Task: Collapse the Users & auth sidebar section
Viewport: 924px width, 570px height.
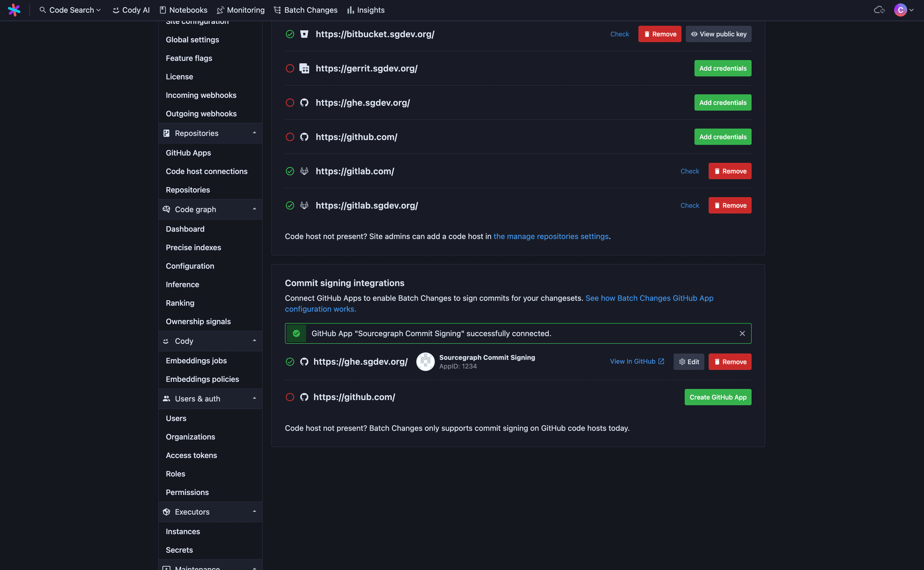Action: (210, 399)
